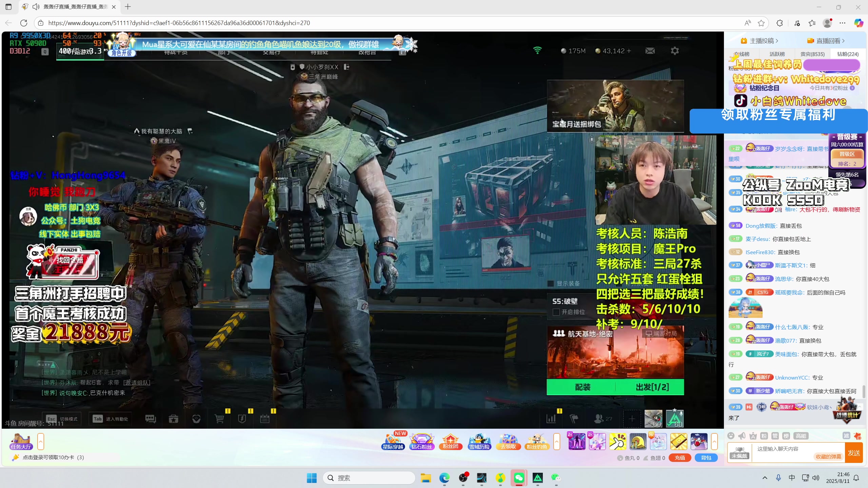Expand the gift list arrow after airplane gift
Image resolution: width=868 pixels, height=488 pixels.
(x=714, y=441)
